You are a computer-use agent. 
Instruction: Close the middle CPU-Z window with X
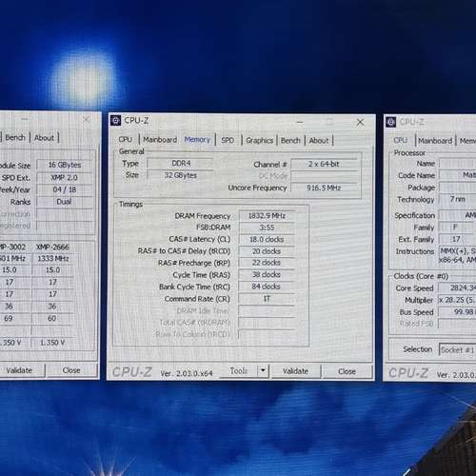tap(360, 122)
